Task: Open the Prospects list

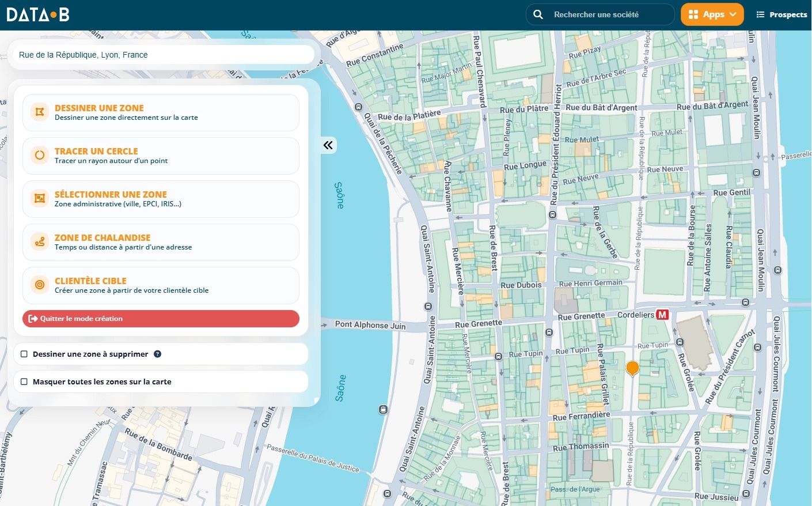Action: 781,14
